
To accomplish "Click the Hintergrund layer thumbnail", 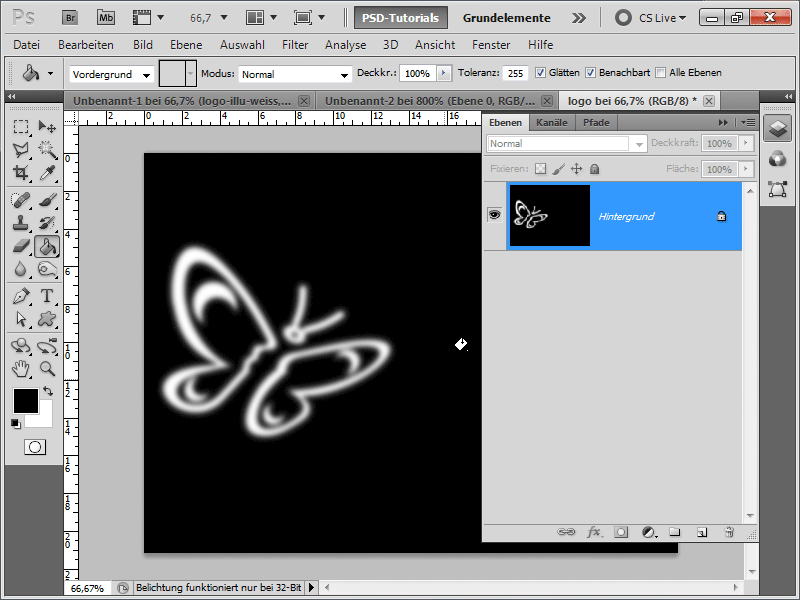I will pos(549,215).
